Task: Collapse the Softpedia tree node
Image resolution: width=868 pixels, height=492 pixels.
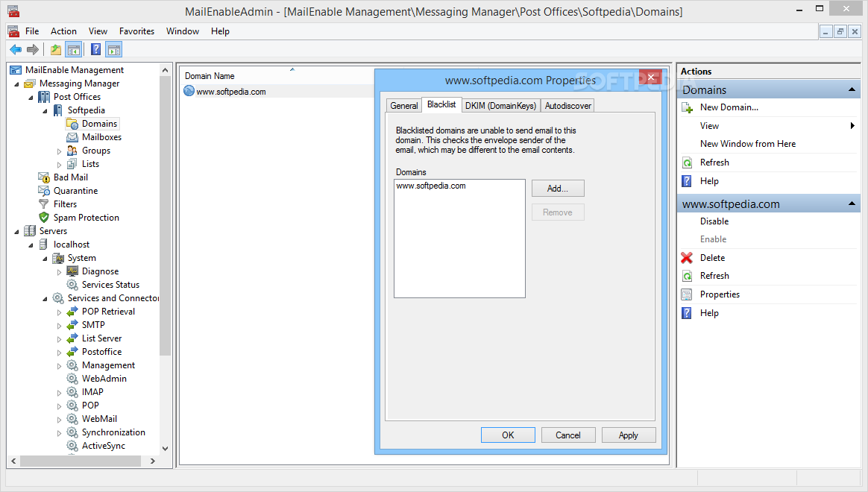Action: [45, 110]
